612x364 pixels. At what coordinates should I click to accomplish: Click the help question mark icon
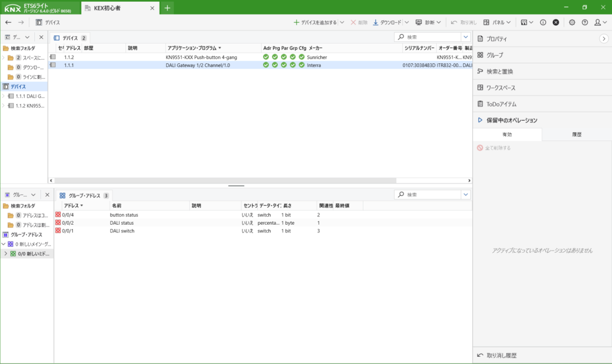(x=585, y=22)
